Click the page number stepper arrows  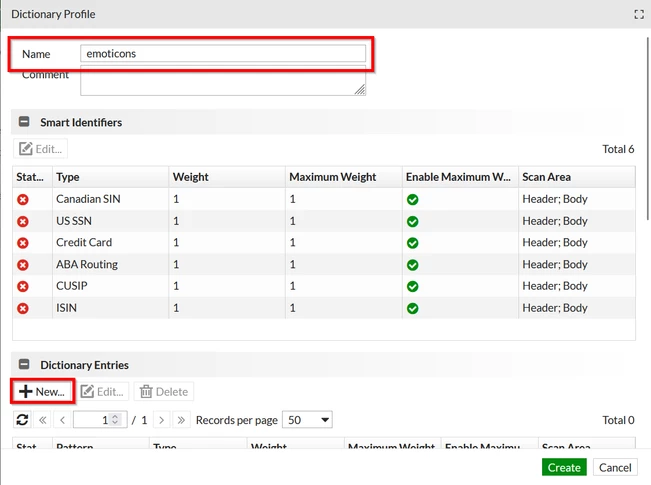tap(115, 420)
